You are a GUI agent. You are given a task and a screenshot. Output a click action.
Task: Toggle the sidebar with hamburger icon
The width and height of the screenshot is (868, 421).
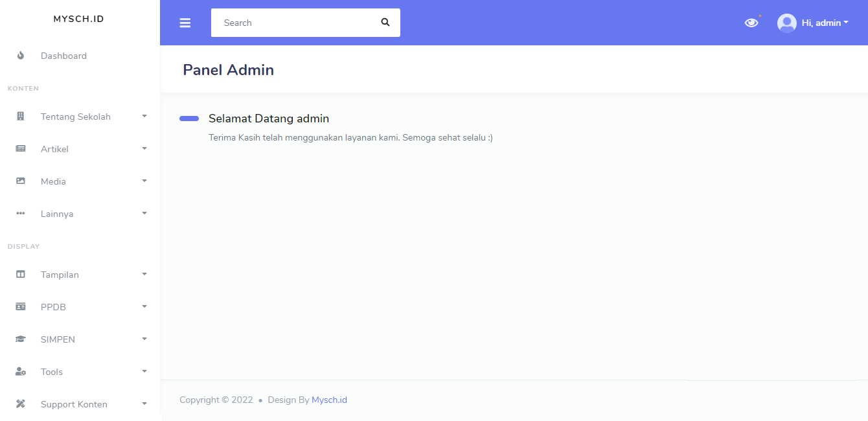(185, 23)
